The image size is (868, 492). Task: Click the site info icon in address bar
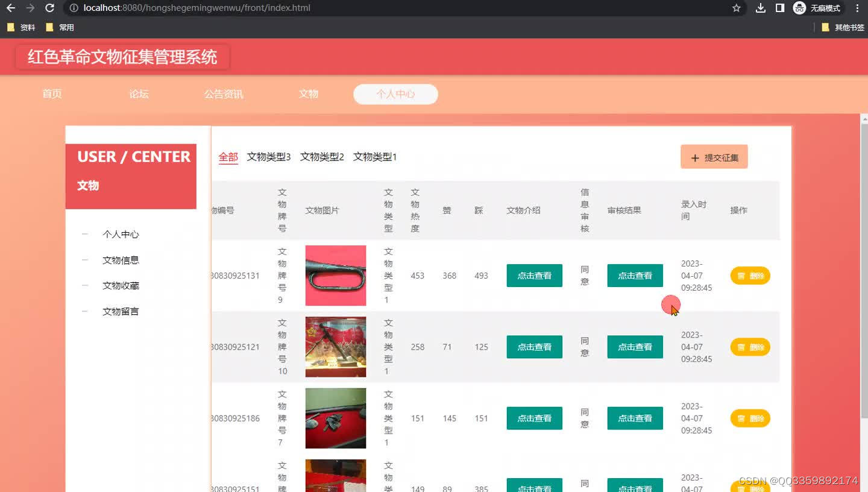(x=74, y=8)
